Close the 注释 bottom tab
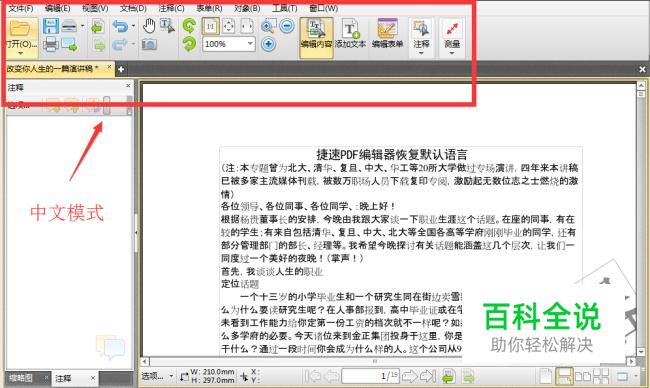This screenshot has height=388, width=650. 93,378
